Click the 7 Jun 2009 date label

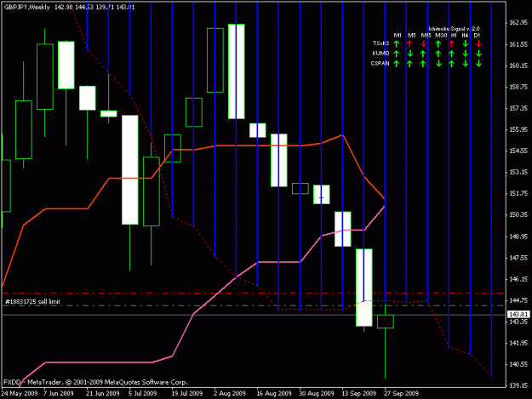59,393
